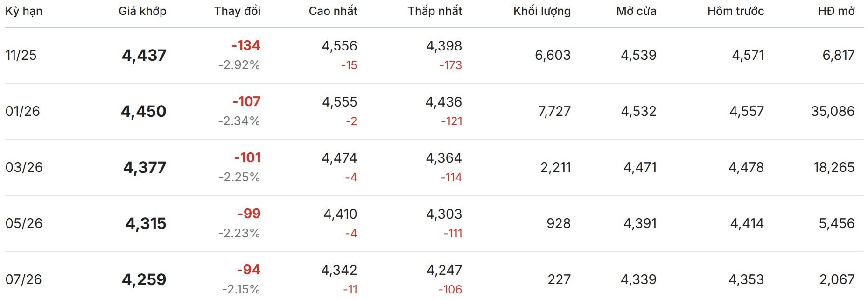Select the 7,727 volume cell
This screenshot has height=300, width=868.
[554, 111]
